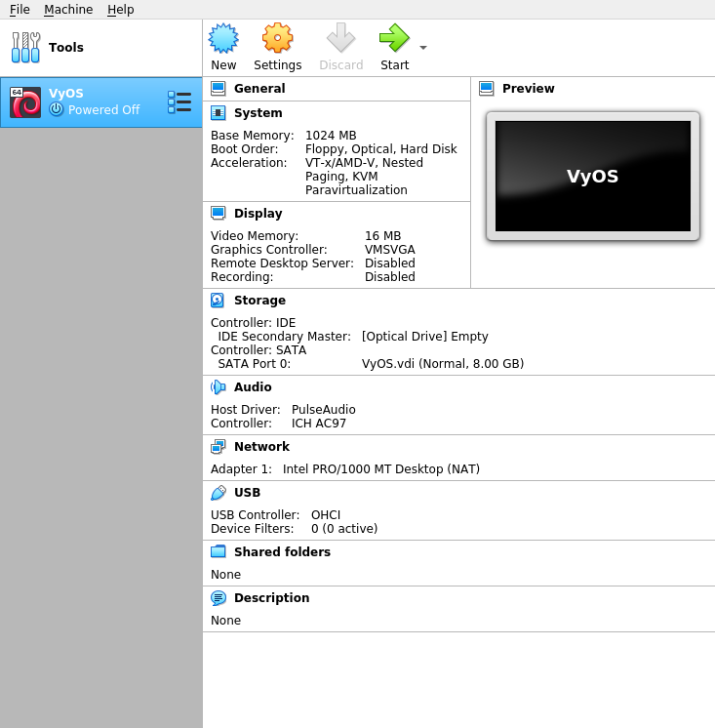Click the Storage section disk icon

pyautogui.click(x=218, y=300)
